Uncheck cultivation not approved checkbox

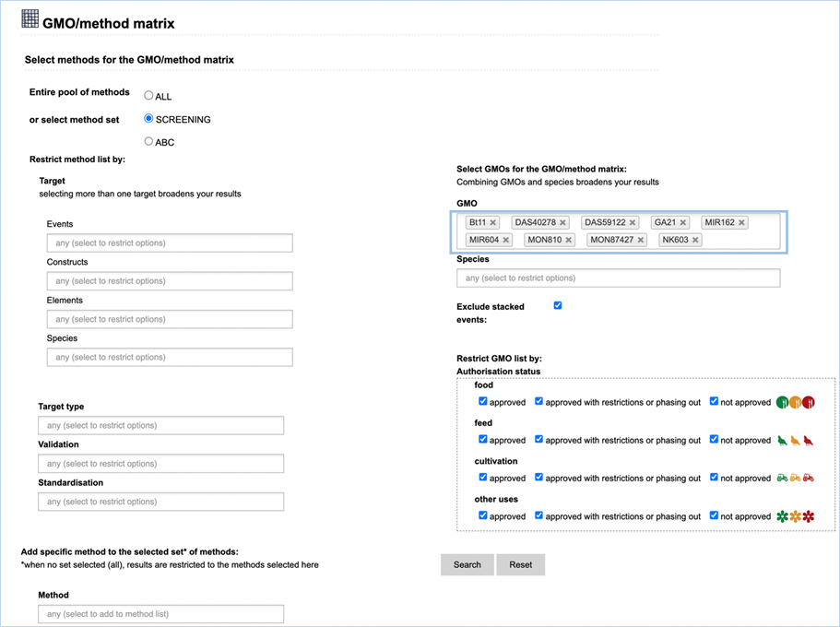pos(714,477)
